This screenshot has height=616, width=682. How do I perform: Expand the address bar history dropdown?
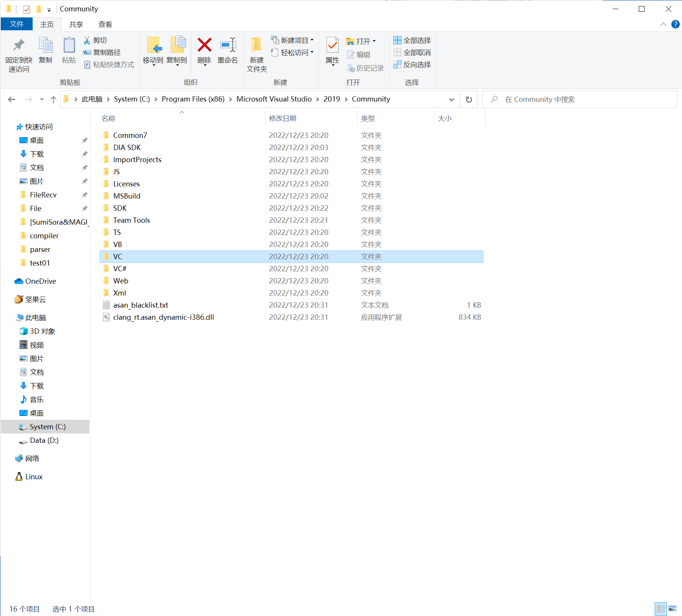[451, 99]
